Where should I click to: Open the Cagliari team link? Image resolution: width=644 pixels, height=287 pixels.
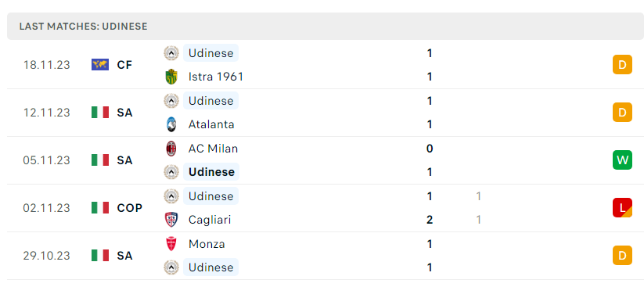210,220
